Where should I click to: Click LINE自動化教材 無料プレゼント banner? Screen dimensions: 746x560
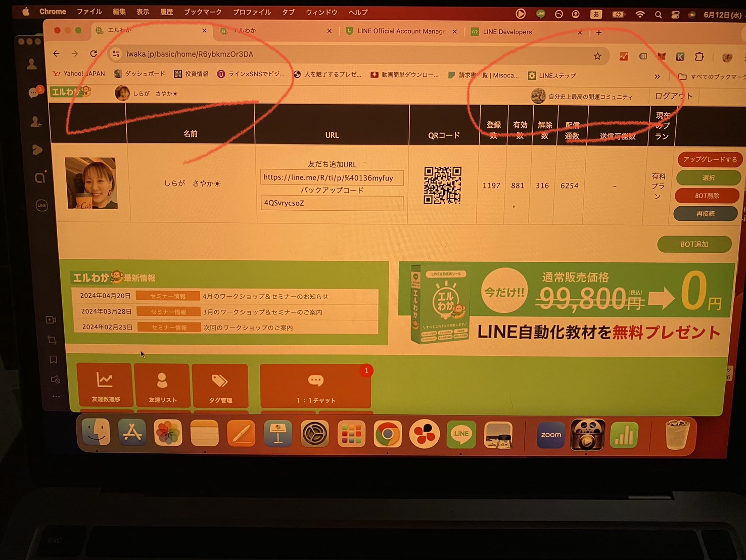point(567,303)
